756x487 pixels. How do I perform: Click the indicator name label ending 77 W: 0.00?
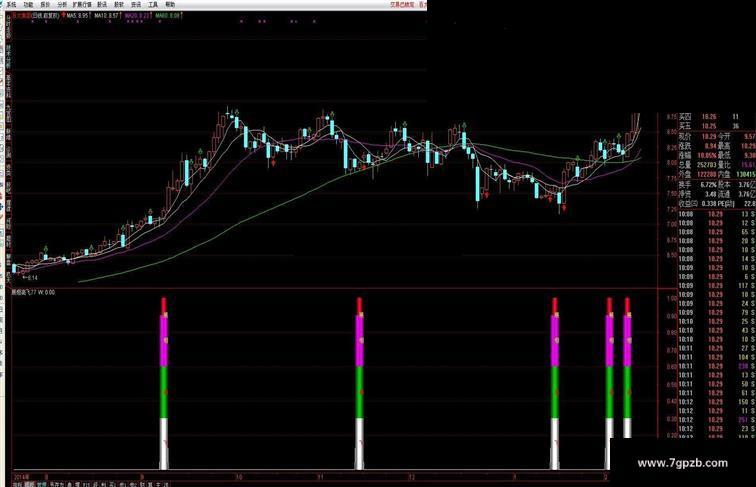click(x=33, y=292)
